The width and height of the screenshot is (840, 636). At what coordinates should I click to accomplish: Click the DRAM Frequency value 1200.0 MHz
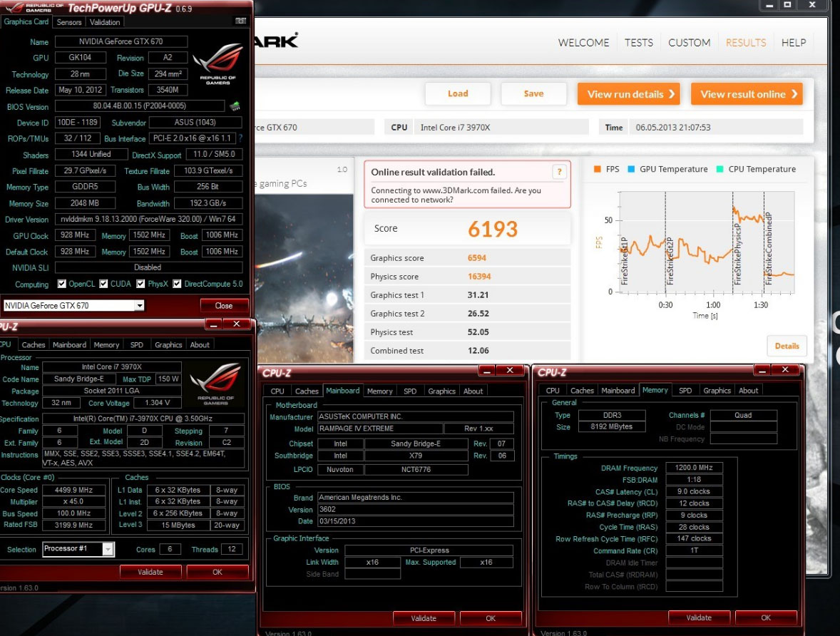(x=694, y=468)
